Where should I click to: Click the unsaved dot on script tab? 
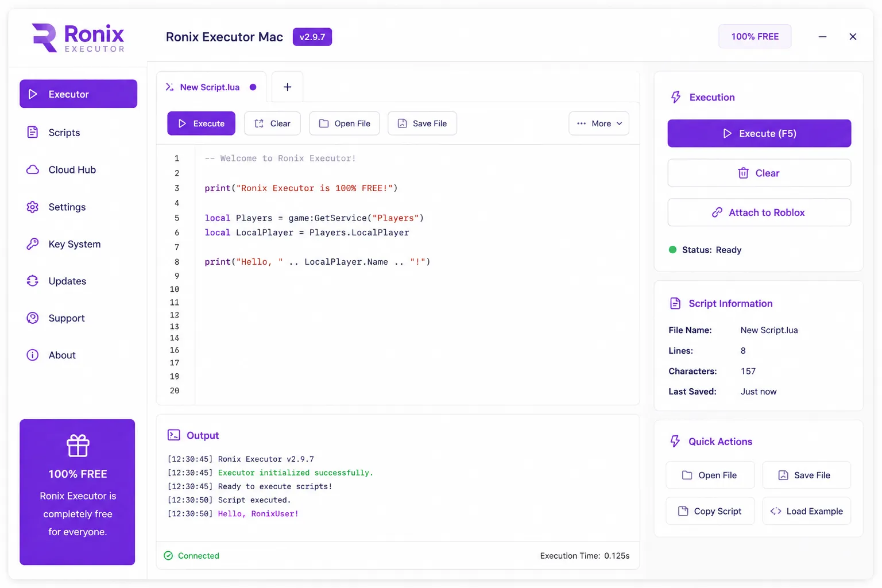click(x=253, y=87)
